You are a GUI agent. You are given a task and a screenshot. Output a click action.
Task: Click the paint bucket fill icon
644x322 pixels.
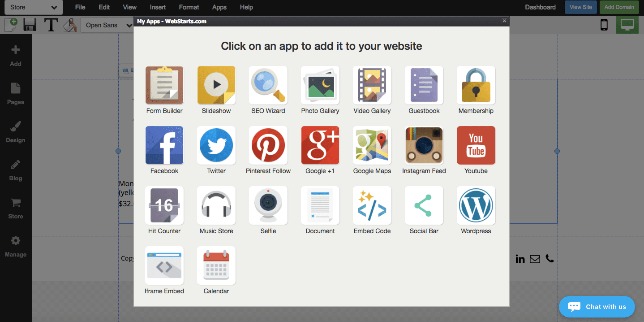pos(70,25)
